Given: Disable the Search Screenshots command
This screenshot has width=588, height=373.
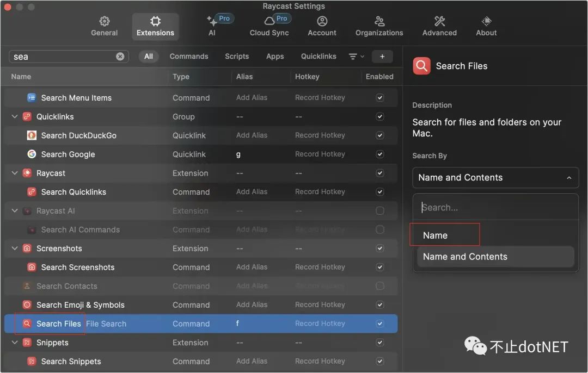Looking at the screenshot, I should [x=380, y=267].
